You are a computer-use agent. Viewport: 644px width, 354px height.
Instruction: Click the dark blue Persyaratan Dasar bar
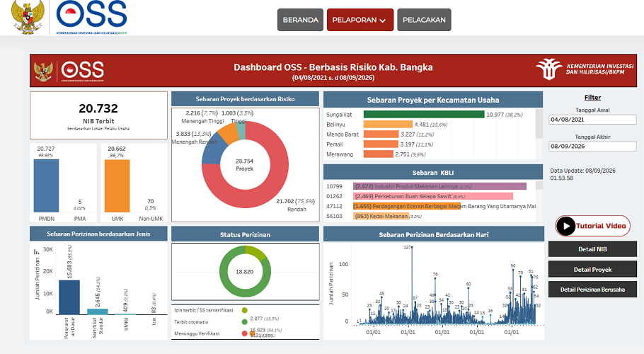click(69, 298)
